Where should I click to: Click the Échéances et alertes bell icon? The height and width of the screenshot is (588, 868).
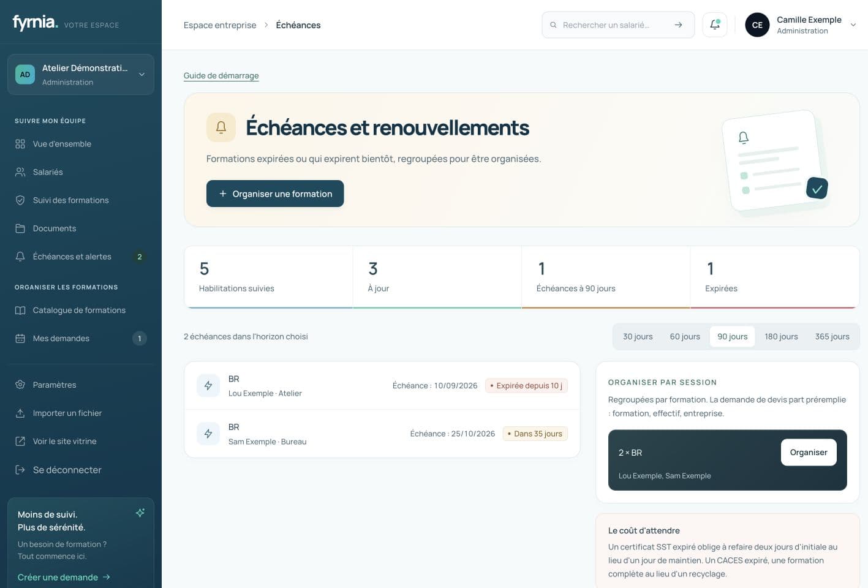click(20, 257)
